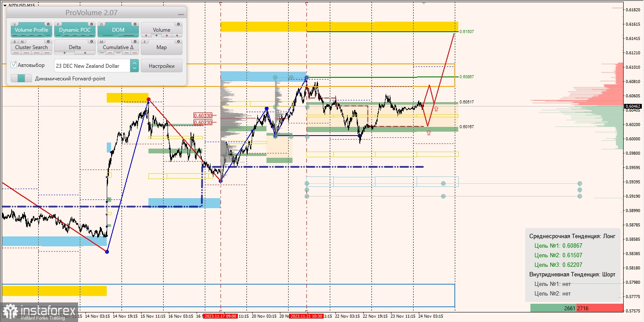Image resolution: width=644 pixels, height=322 pixels.
Task: Open Cumulative Δ gear settings
Action: tap(135, 42)
